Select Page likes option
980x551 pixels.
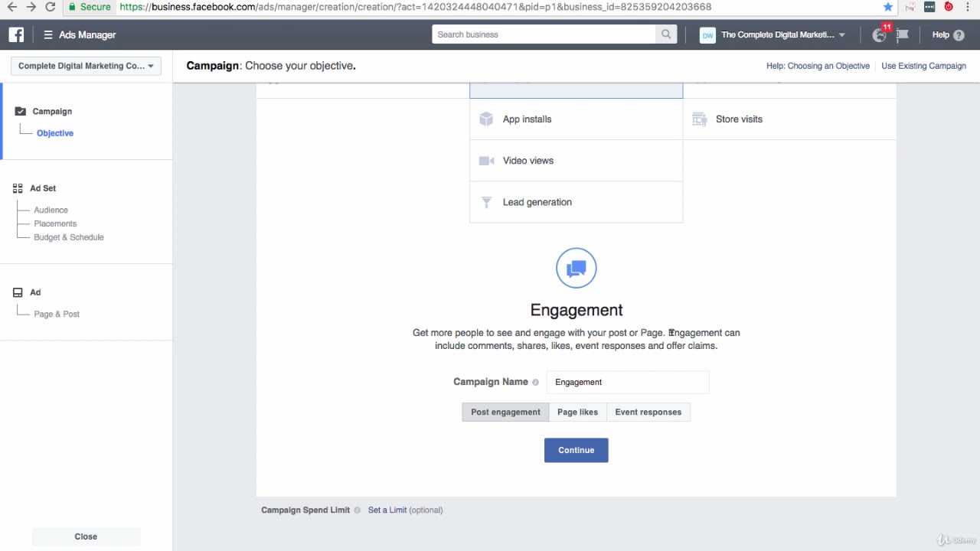[x=577, y=412]
